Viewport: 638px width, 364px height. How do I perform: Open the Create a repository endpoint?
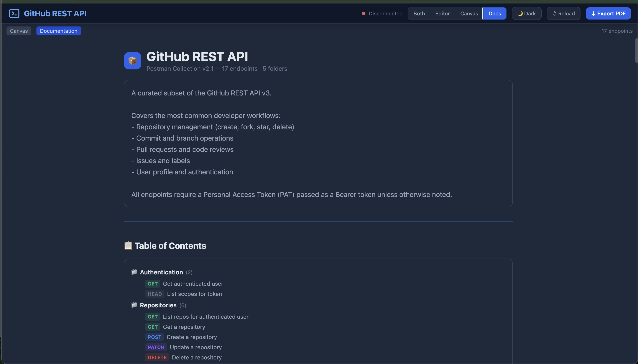tap(192, 337)
